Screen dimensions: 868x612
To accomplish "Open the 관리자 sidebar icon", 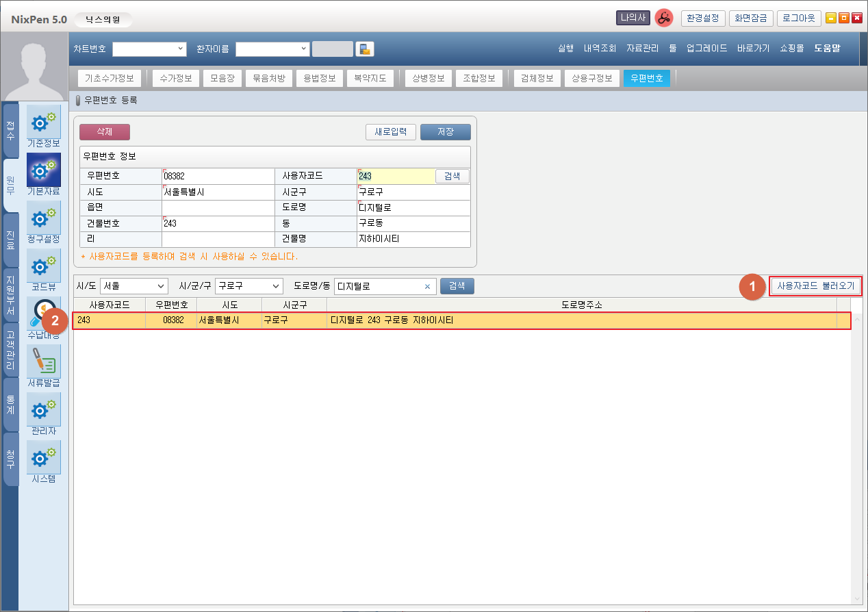I will click(x=43, y=410).
